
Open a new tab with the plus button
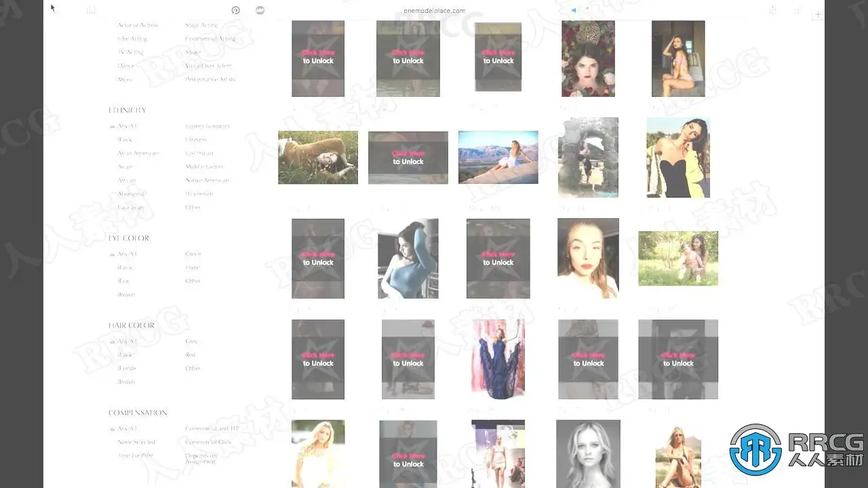click(818, 14)
